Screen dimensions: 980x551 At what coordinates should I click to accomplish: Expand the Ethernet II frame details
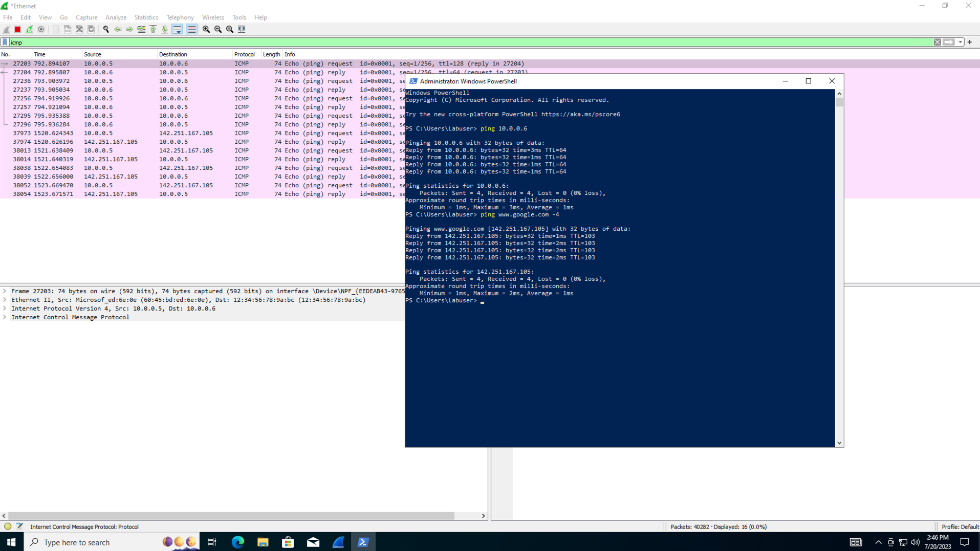(x=5, y=300)
